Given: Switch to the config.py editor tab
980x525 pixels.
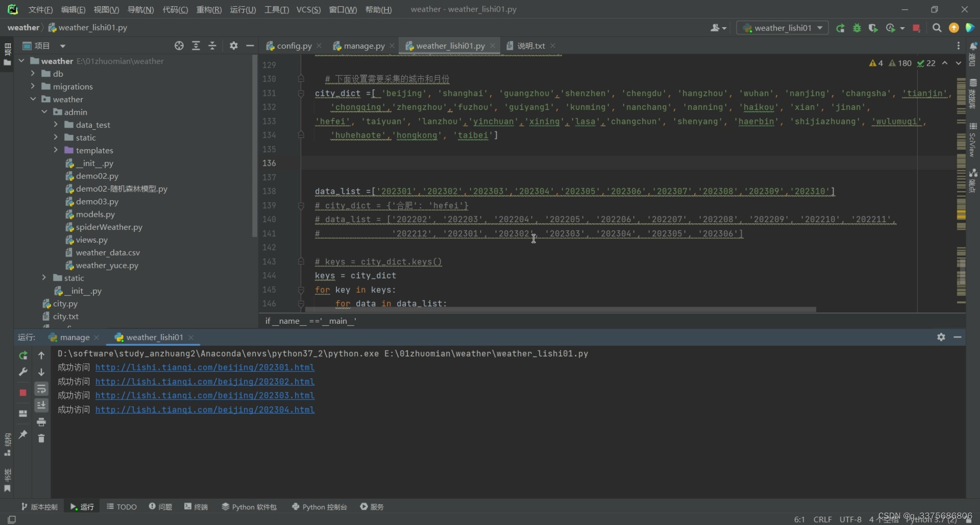Looking at the screenshot, I should coord(293,45).
